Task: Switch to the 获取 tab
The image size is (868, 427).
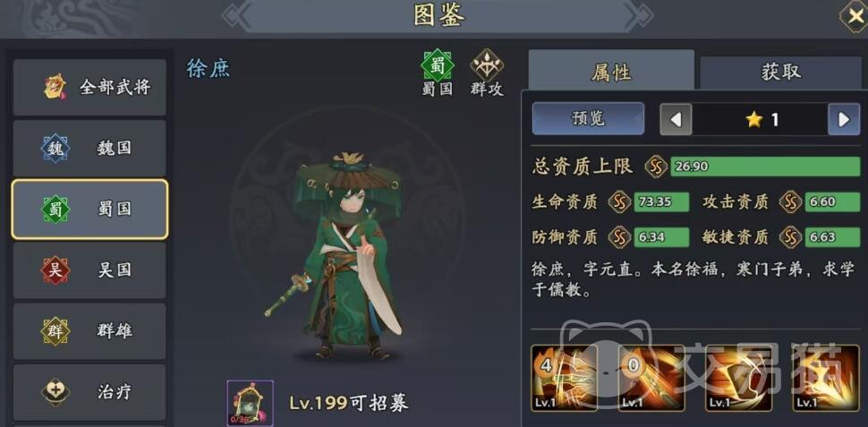Action: tap(781, 72)
